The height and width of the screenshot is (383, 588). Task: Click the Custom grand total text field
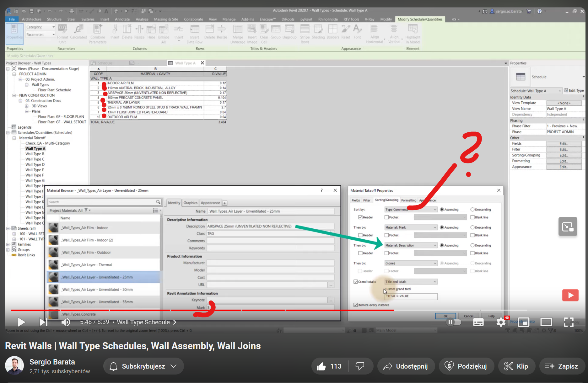tap(411, 296)
